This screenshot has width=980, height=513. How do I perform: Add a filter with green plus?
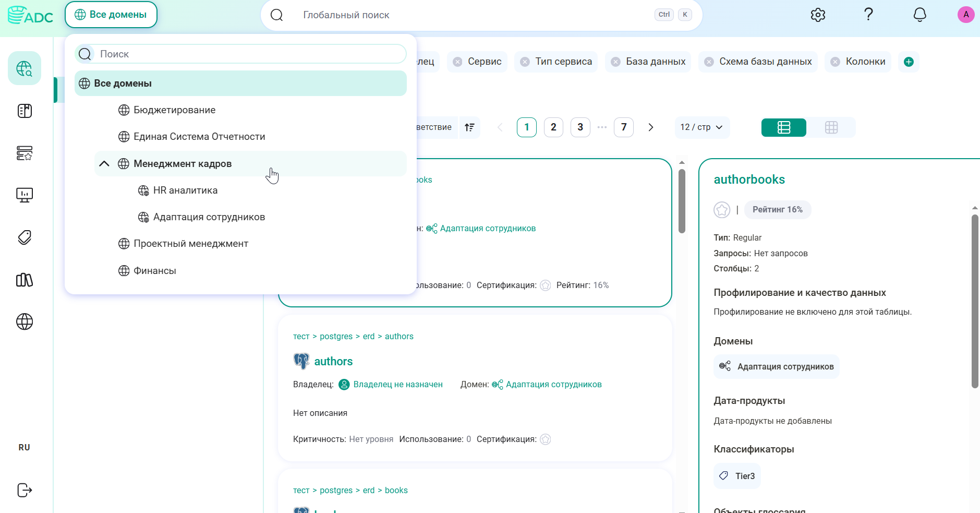[x=909, y=62]
